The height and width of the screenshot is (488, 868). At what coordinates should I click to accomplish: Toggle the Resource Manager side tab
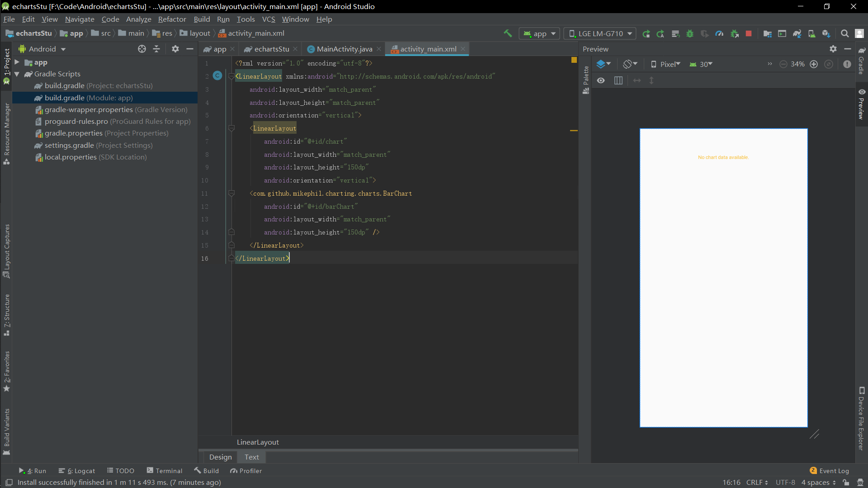pos(6,134)
